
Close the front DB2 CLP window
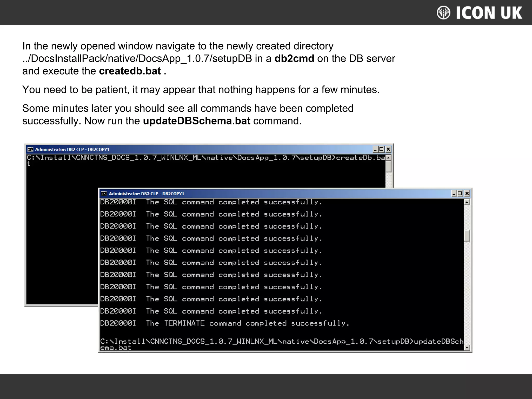467,194
